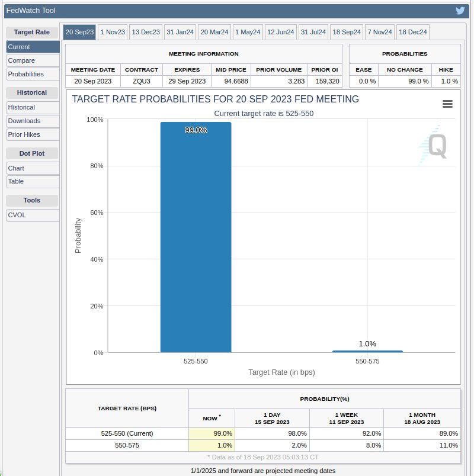Select the 7 Nov24 meeting tab
Image resolution: width=474 pixels, height=476 pixels.
380,32
